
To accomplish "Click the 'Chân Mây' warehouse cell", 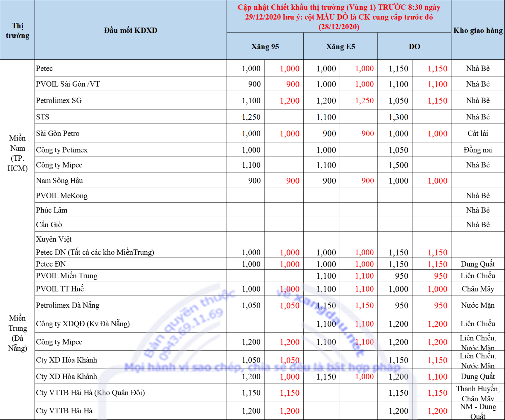I will coord(478,289).
